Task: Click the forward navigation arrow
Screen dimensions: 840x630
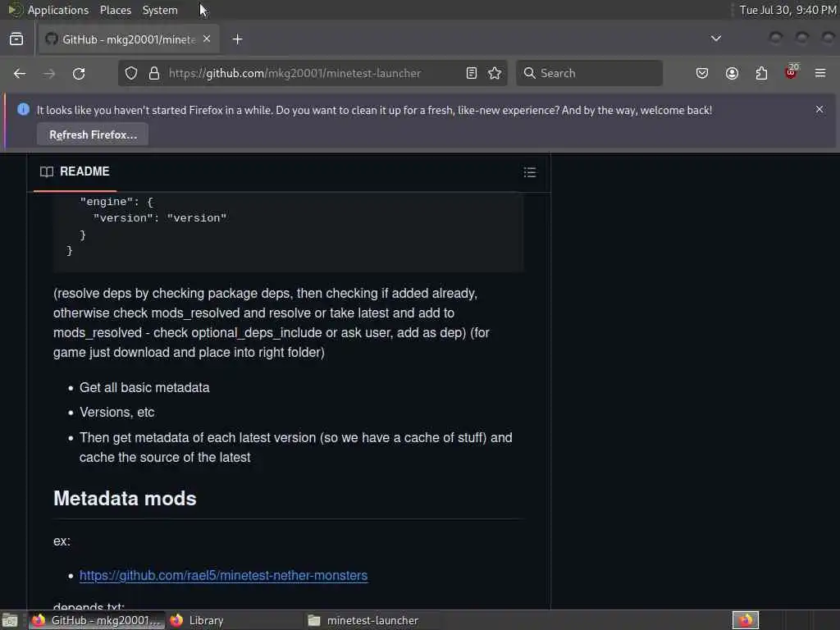Action: pyautogui.click(x=48, y=73)
